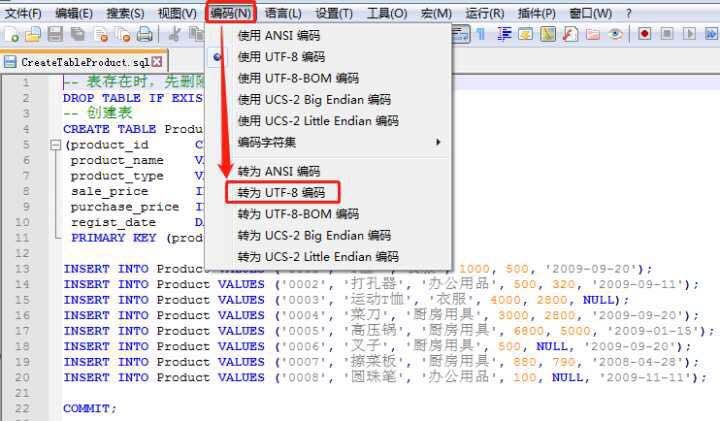Click PRIMARY KEY text on line 11

114,238
